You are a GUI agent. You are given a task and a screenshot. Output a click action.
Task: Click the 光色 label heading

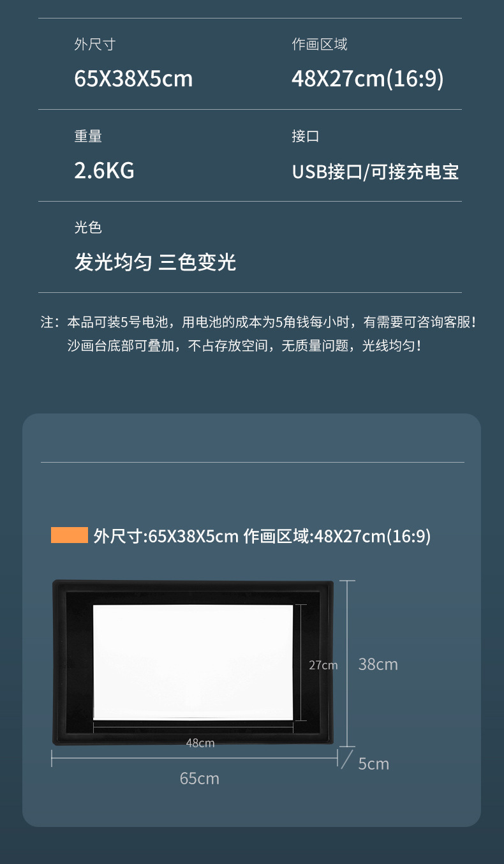pos(88,227)
